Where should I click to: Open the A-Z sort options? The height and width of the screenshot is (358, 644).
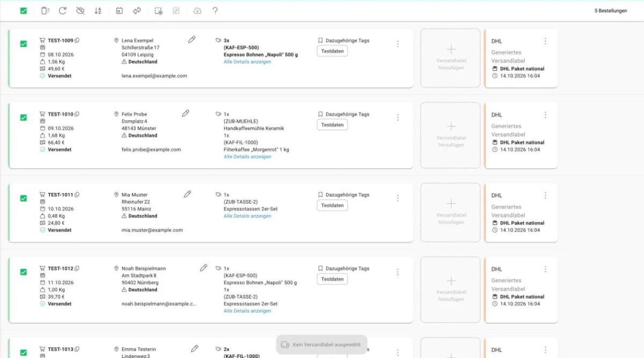98,11
